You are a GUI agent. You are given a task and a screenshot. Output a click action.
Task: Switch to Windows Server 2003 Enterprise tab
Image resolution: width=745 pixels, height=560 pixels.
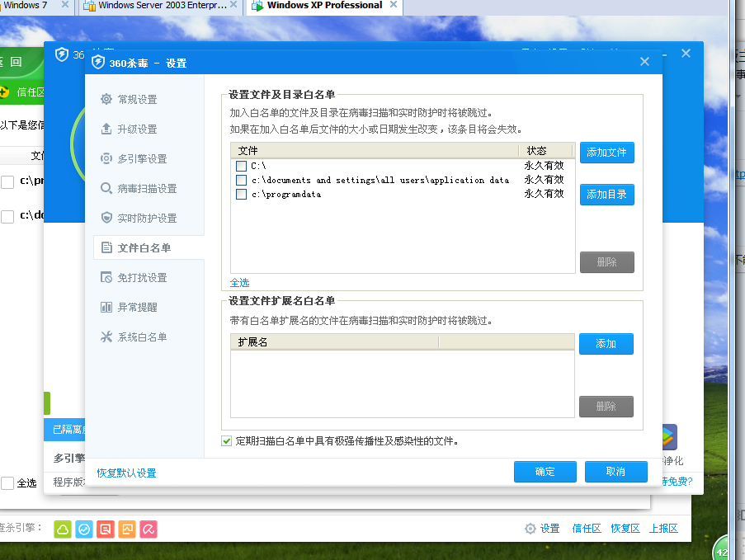pyautogui.click(x=160, y=6)
